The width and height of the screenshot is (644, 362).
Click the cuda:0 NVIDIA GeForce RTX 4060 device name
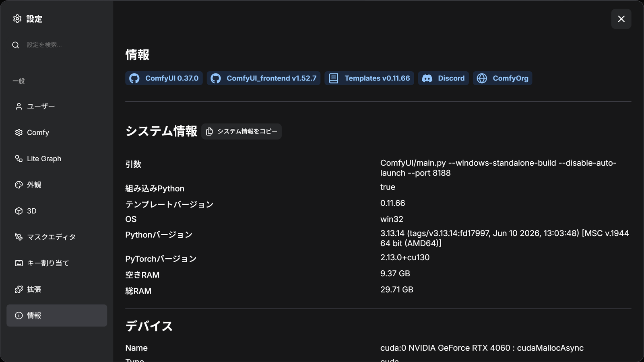[x=482, y=348]
